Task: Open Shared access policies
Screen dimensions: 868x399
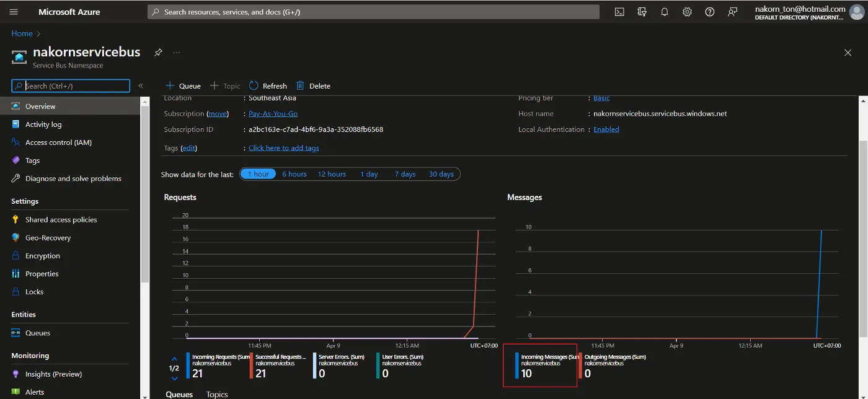Action: 61,220
